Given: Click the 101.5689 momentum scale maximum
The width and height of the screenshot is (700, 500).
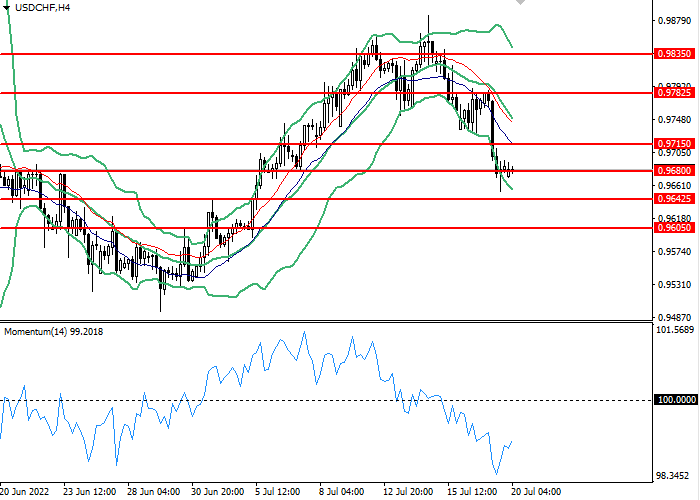Looking at the screenshot, I should coord(677,330).
